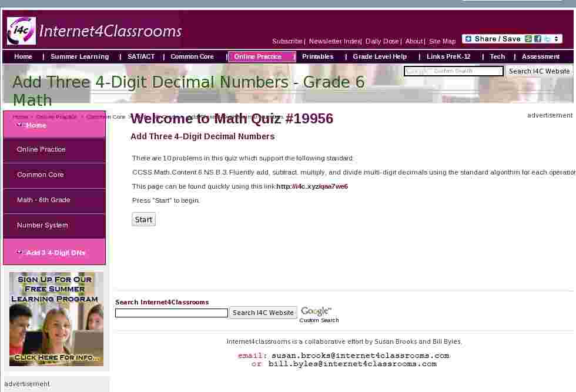576x392 pixels.
Task: Open the Grade Level Help menu
Action: 380,56
